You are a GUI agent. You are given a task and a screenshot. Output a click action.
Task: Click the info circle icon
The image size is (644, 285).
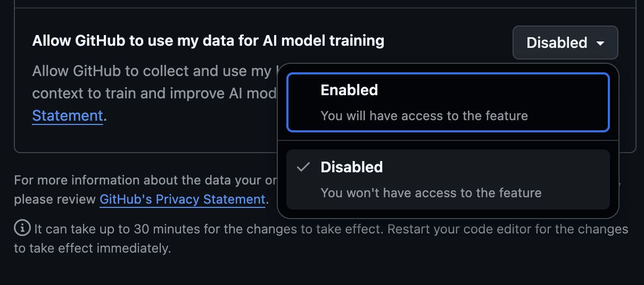tap(22, 229)
